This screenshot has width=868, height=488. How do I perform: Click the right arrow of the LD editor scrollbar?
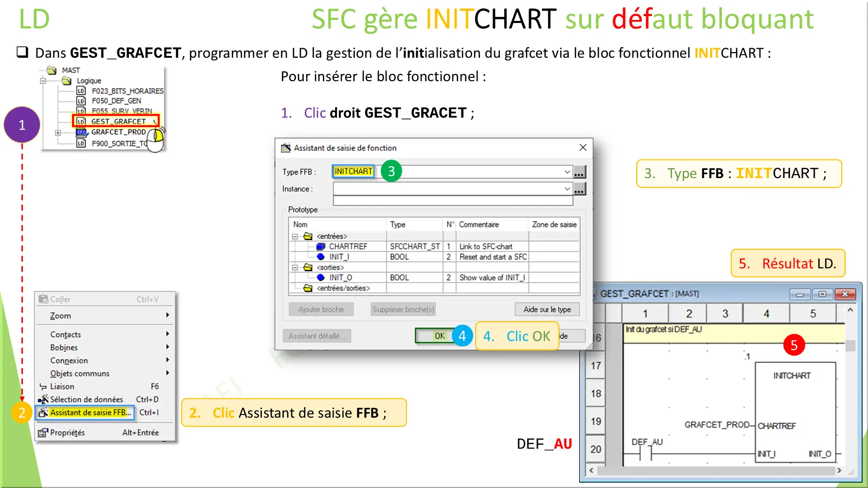coord(839,470)
